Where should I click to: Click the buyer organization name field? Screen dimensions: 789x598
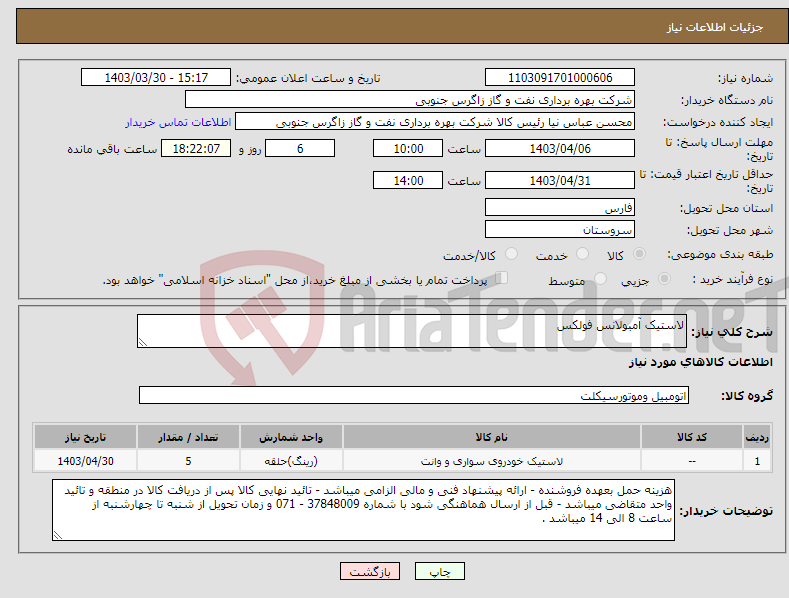[410, 100]
